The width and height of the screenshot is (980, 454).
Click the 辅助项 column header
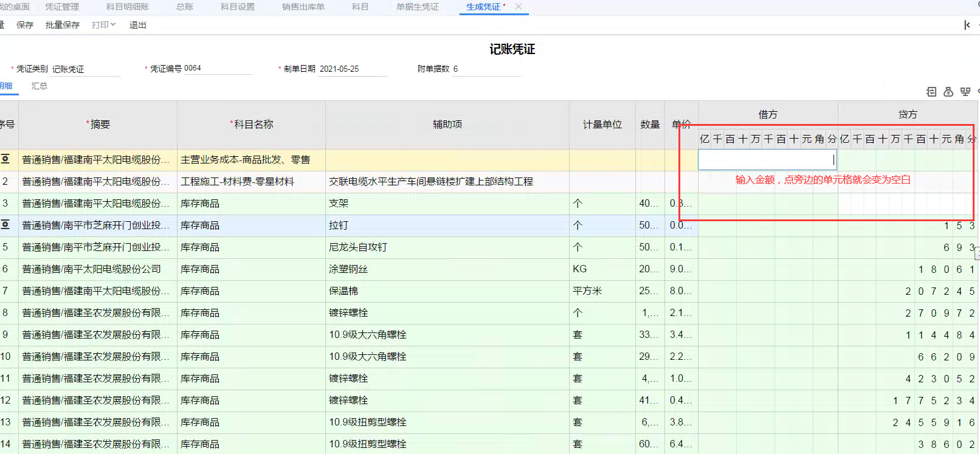click(447, 125)
